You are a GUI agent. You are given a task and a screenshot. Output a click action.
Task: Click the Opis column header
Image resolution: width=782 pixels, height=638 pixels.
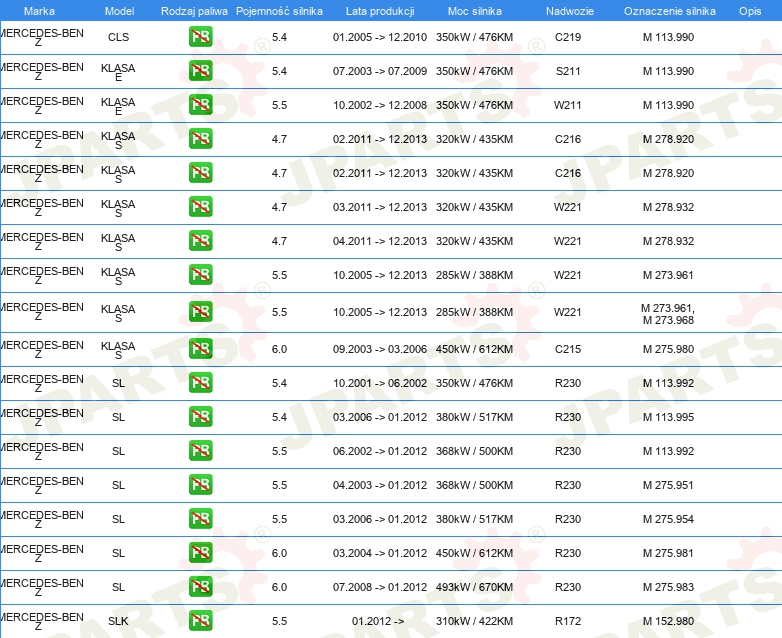point(750,11)
